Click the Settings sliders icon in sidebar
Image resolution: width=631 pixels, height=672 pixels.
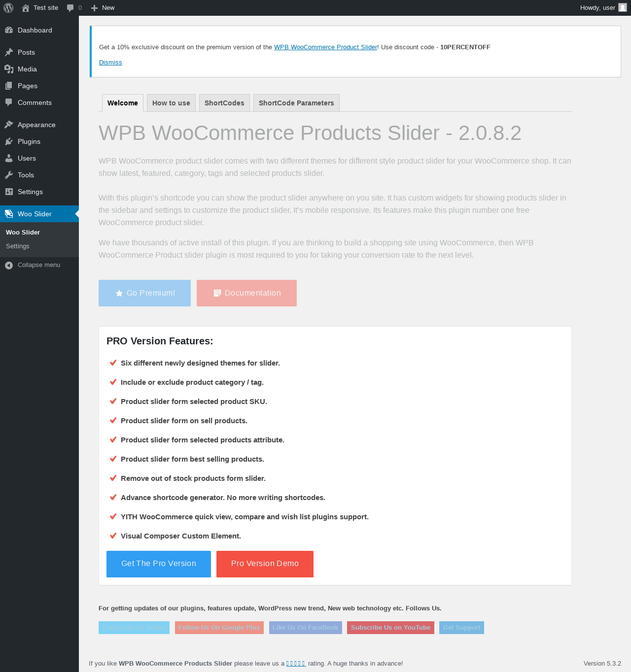point(9,192)
